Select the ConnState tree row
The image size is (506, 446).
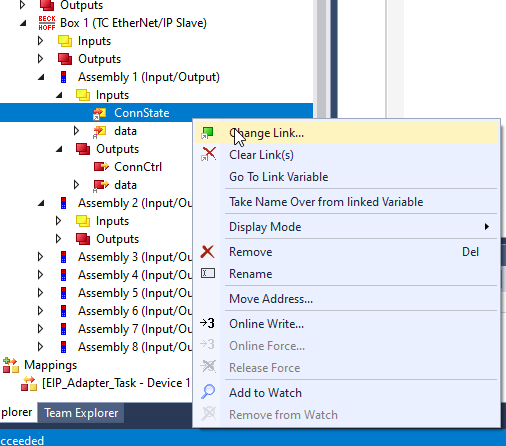[x=156, y=113]
